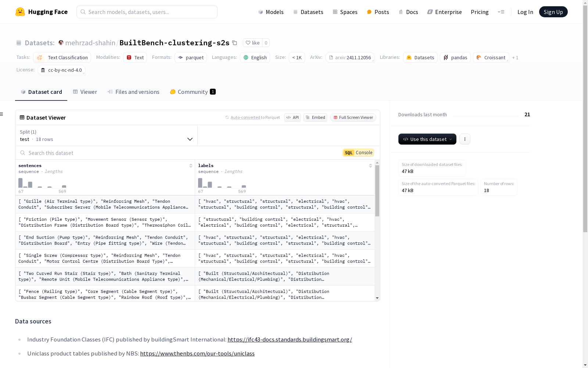Sort by the sentences column icon
Screen dimensions: 588x368
pos(191,166)
